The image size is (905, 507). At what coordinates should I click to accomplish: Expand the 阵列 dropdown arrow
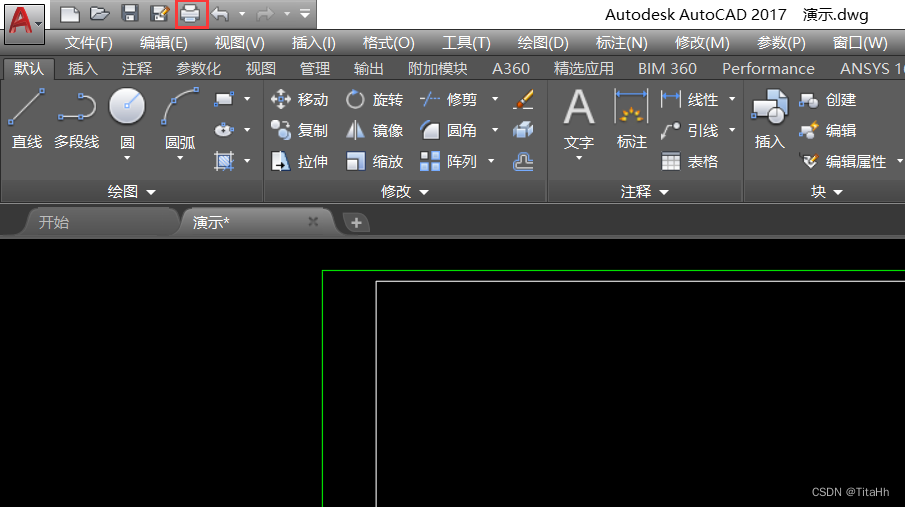(491, 161)
